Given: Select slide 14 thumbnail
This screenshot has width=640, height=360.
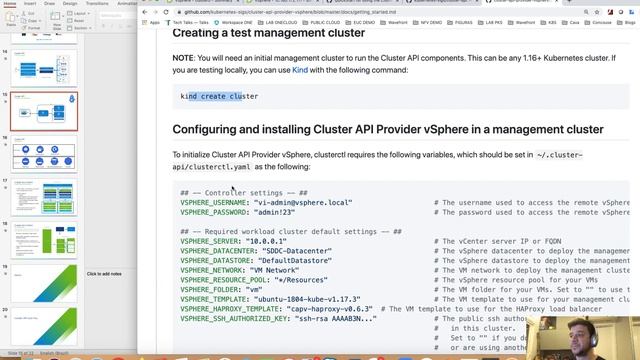Looking at the screenshot, I should pyautogui.click(x=44, y=68).
